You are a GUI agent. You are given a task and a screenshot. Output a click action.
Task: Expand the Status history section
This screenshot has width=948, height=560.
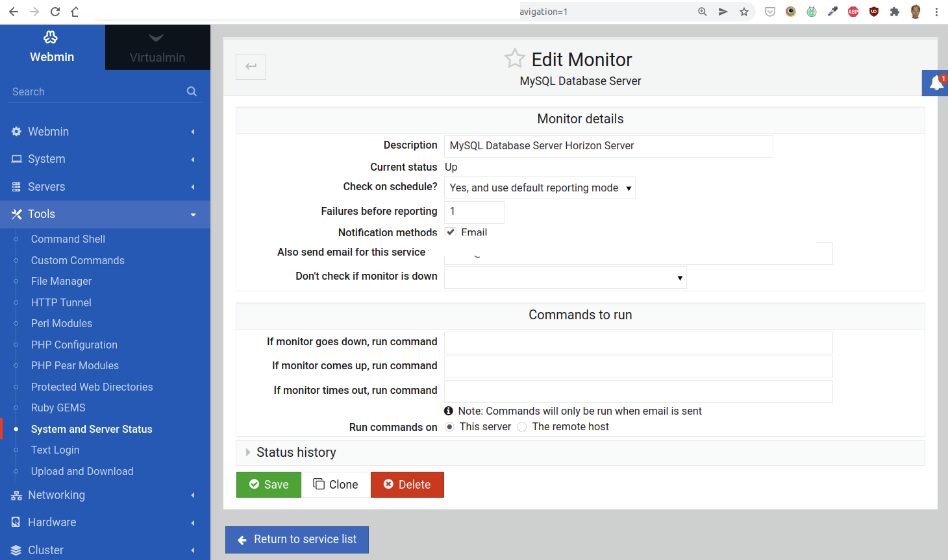click(x=296, y=452)
